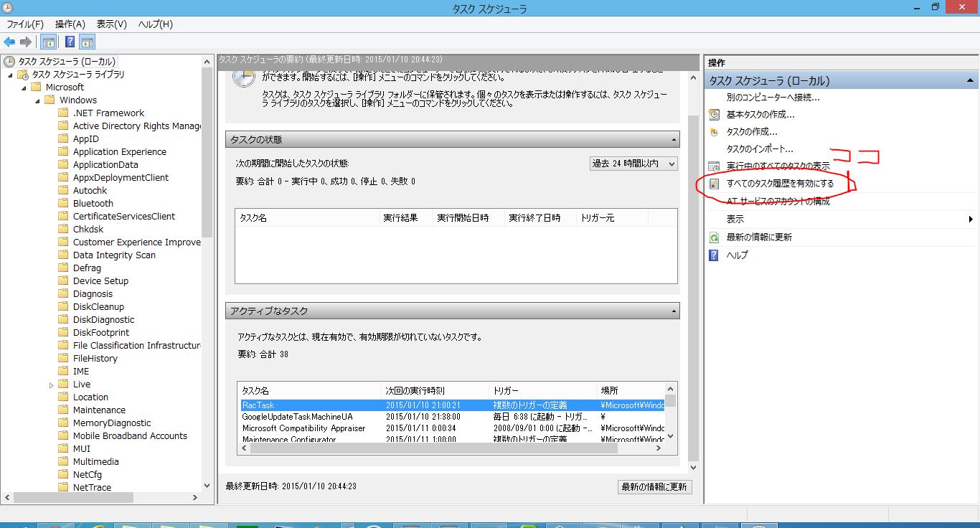This screenshot has width=980, height=528.
Task: Select Application Experience in the tree
Action: (x=119, y=151)
